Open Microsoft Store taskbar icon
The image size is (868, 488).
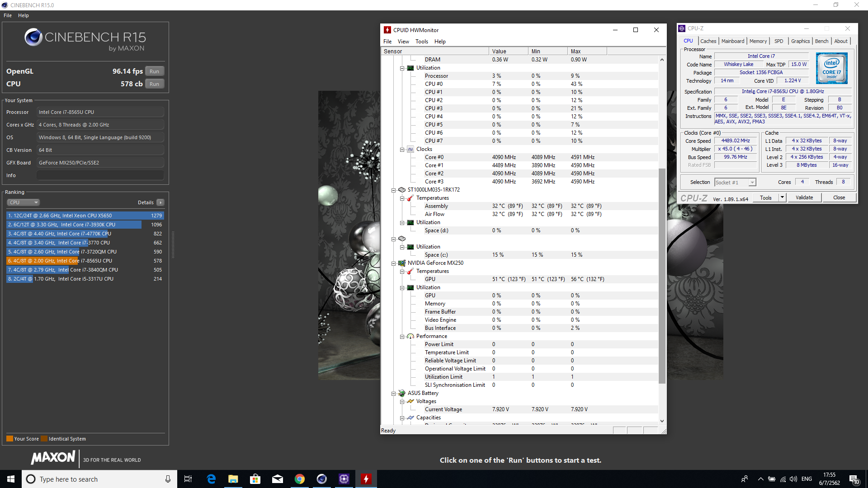(255, 479)
